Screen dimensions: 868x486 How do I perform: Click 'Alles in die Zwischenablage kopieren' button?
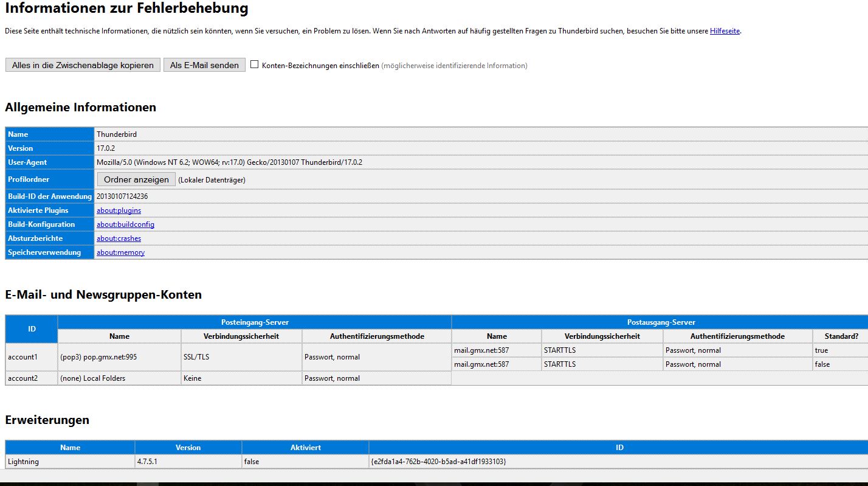pyautogui.click(x=83, y=65)
